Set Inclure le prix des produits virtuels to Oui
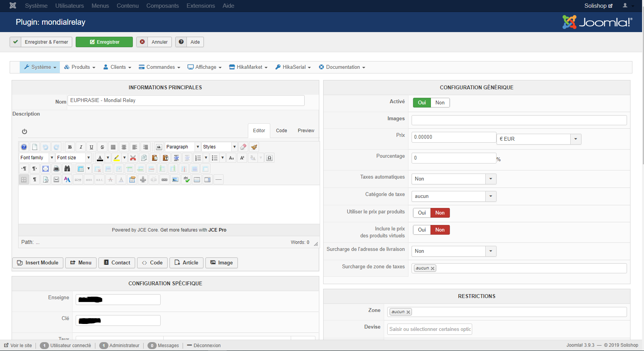644x351 pixels. (x=422, y=230)
